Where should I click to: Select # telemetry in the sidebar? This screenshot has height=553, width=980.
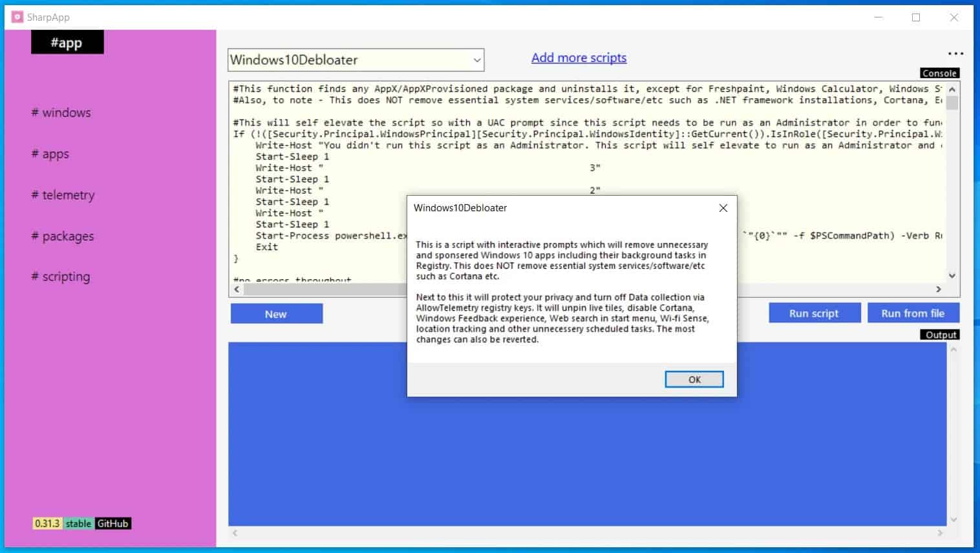click(x=63, y=195)
